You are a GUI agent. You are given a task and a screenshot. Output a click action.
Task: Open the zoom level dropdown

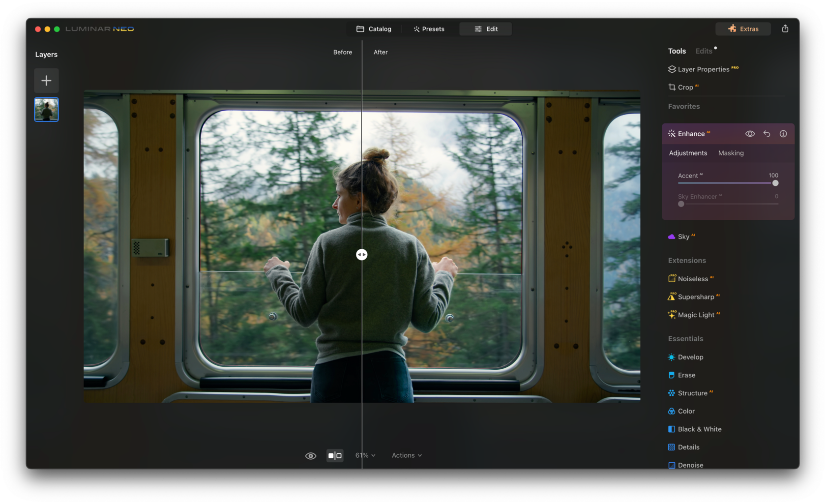click(x=364, y=455)
